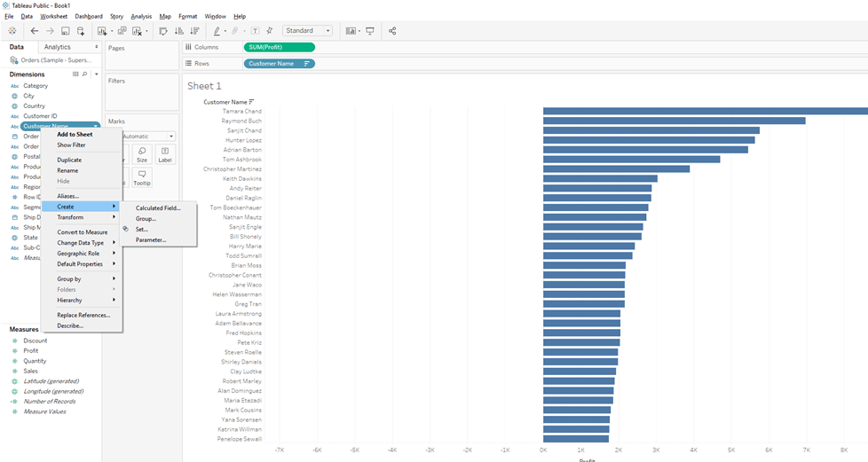Click the Show mark labels T icon
Image resolution: width=868 pixels, height=462 pixels.
(256, 31)
